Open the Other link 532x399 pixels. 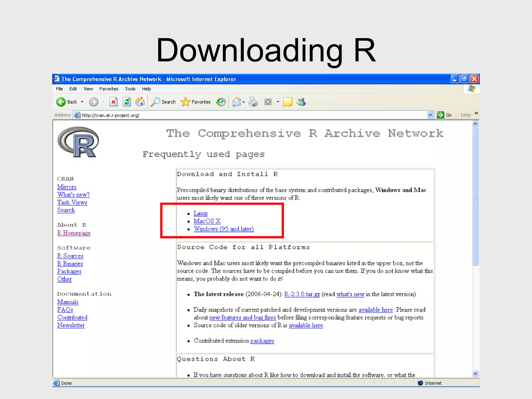[64, 279]
